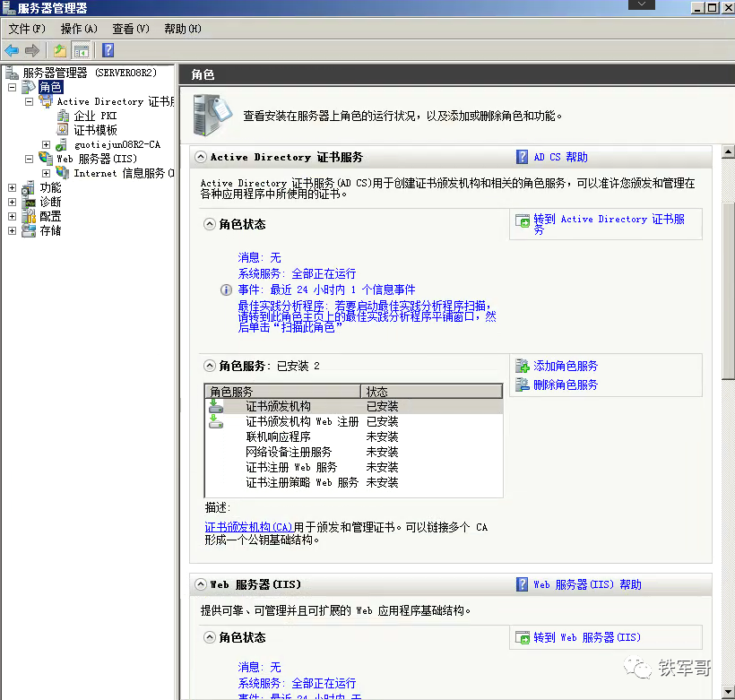The height and width of the screenshot is (700, 735).
Task: Click the installed icon for 证书颁发机构 row
Action: (x=216, y=406)
